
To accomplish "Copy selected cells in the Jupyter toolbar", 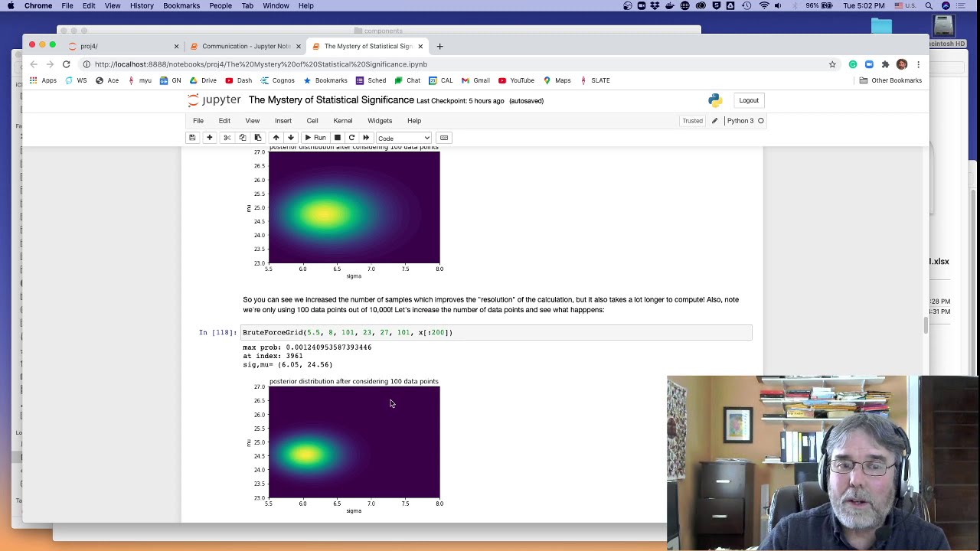I will coord(242,138).
